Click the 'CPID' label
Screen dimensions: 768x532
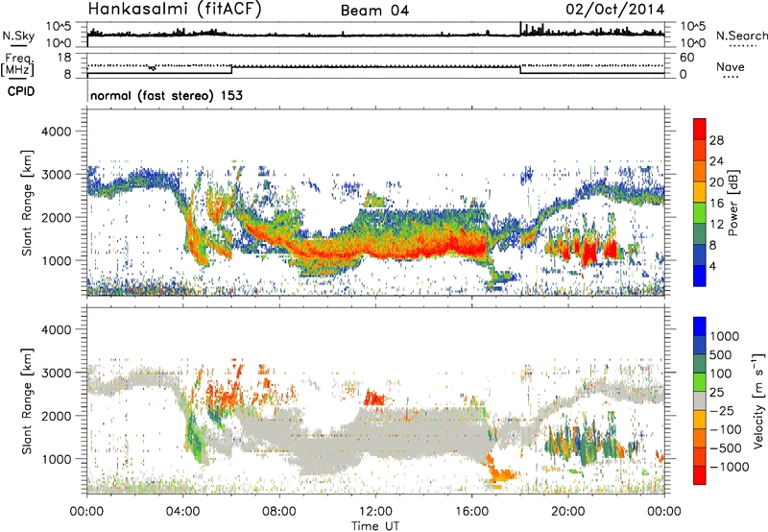[x=21, y=91]
